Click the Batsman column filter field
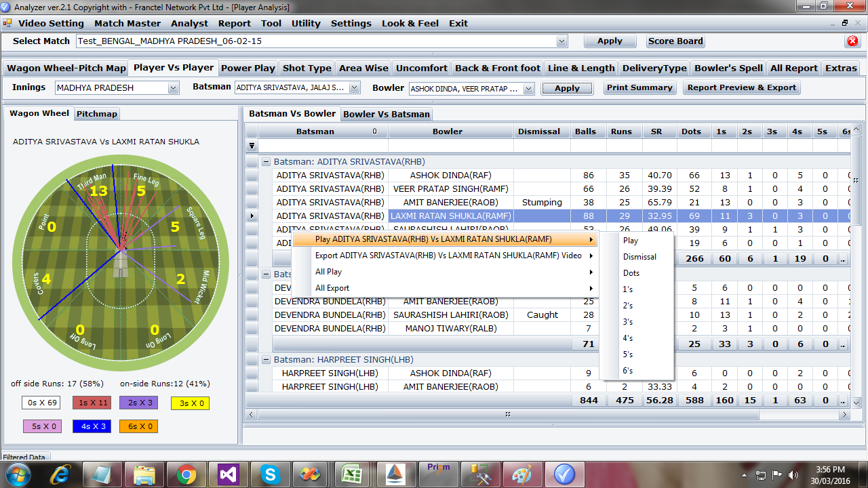 pos(323,145)
